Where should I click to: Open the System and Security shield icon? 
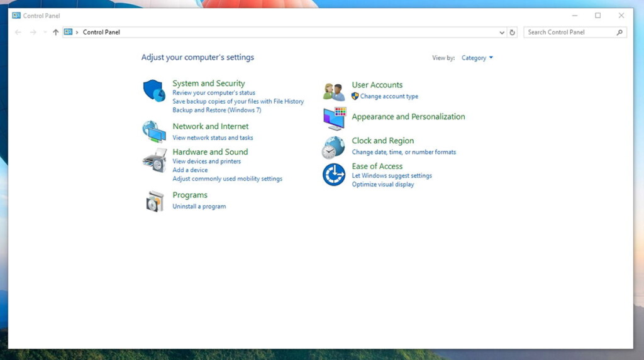click(x=154, y=90)
